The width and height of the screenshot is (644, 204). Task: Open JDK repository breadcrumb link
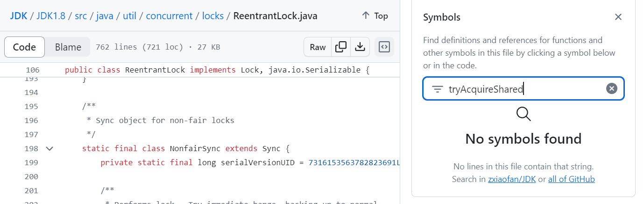click(x=18, y=16)
